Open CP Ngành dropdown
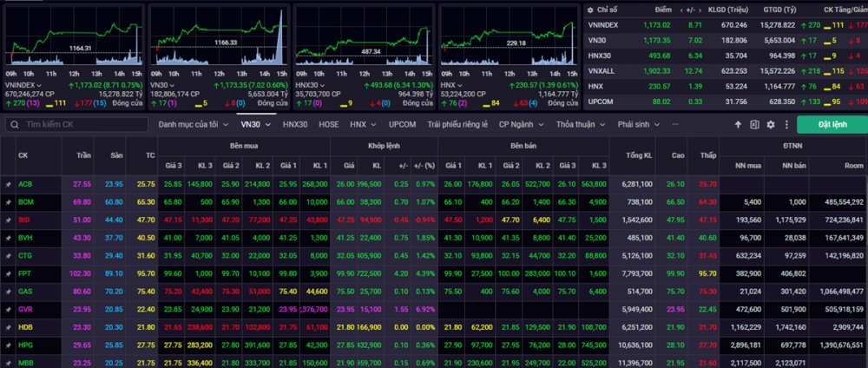 (x=521, y=124)
